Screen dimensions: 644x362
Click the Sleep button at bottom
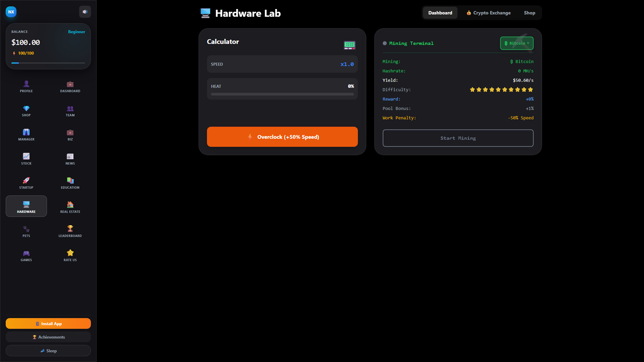click(48, 351)
